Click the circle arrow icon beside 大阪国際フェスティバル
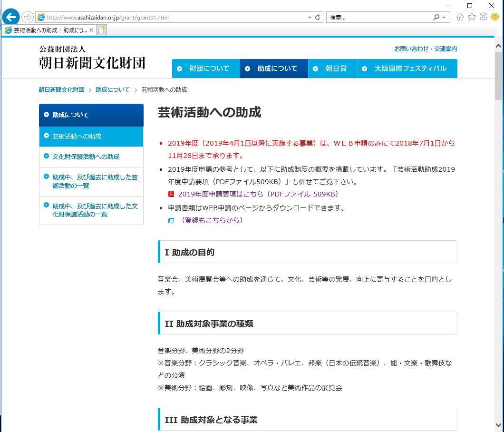Viewport: 504px width, 432px height. tap(365, 69)
